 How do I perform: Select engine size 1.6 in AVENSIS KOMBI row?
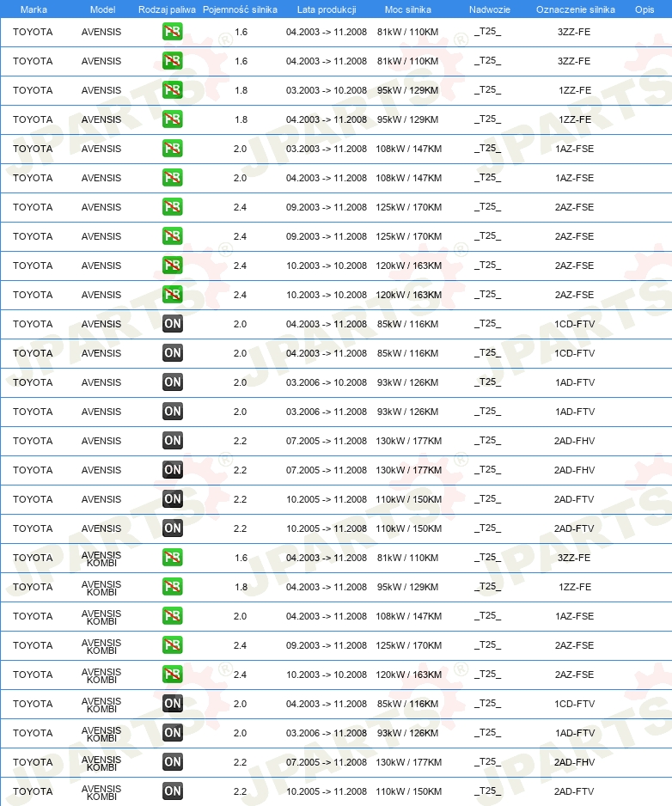(x=241, y=558)
